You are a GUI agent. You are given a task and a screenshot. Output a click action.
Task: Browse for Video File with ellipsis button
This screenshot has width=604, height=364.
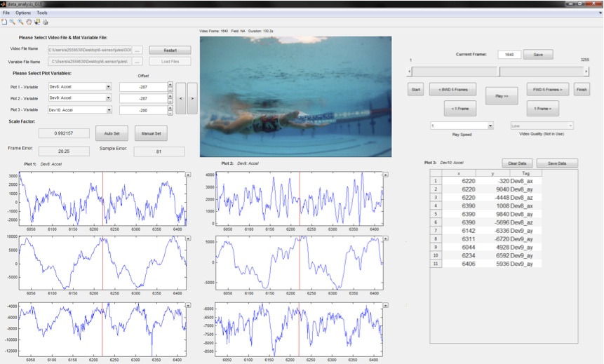point(138,50)
